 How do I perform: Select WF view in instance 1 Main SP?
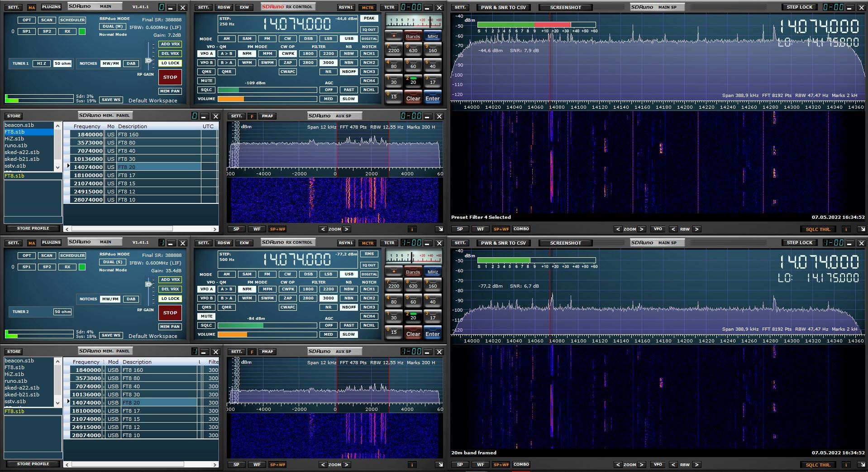pyautogui.click(x=481, y=465)
